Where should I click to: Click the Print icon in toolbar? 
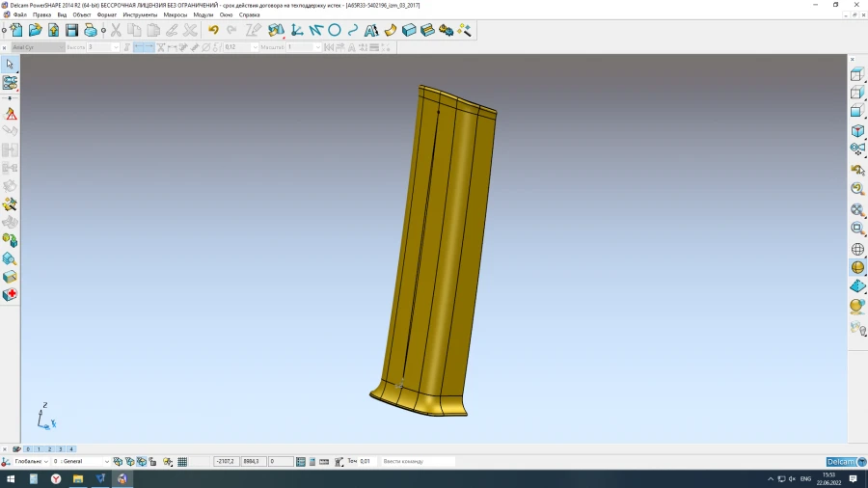coord(90,30)
